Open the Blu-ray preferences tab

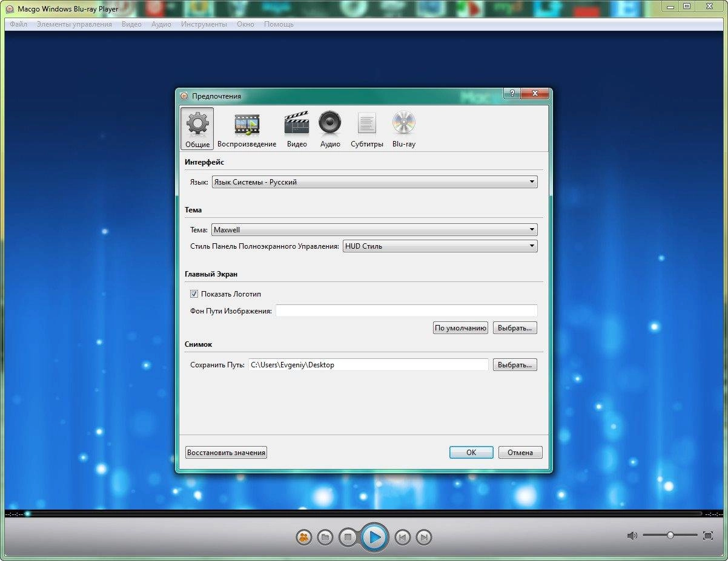click(403, 129)
